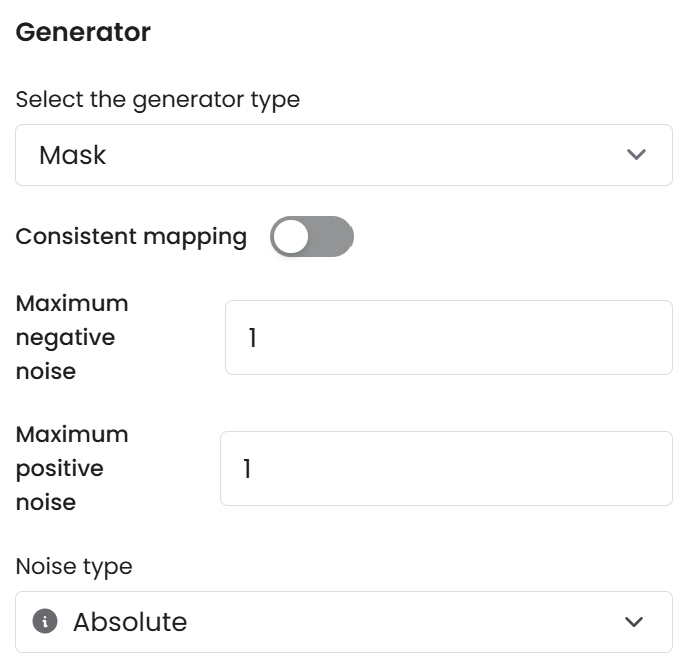
Task: Focus the Maximum positive noise field
Action: (x=446, y=468)
